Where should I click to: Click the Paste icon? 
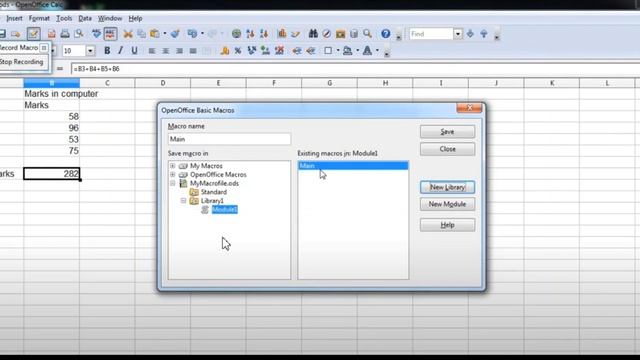pos(155,34)
